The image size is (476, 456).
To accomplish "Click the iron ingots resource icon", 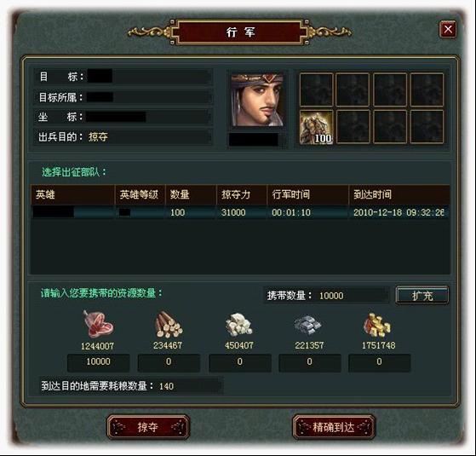I will (x=307, y=325).
